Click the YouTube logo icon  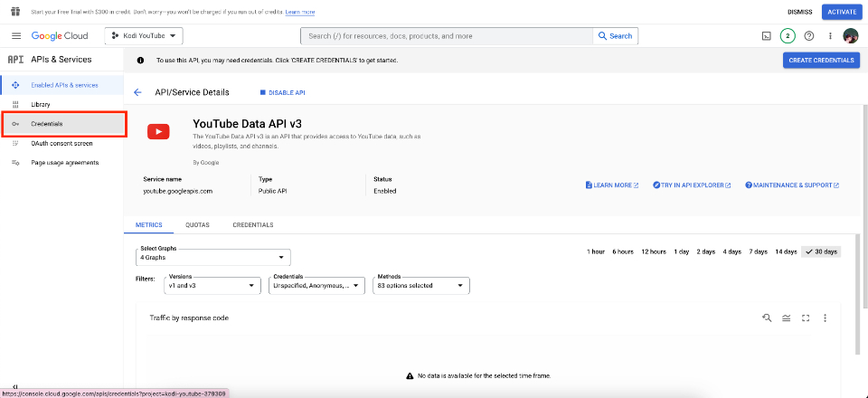point(158,131)
